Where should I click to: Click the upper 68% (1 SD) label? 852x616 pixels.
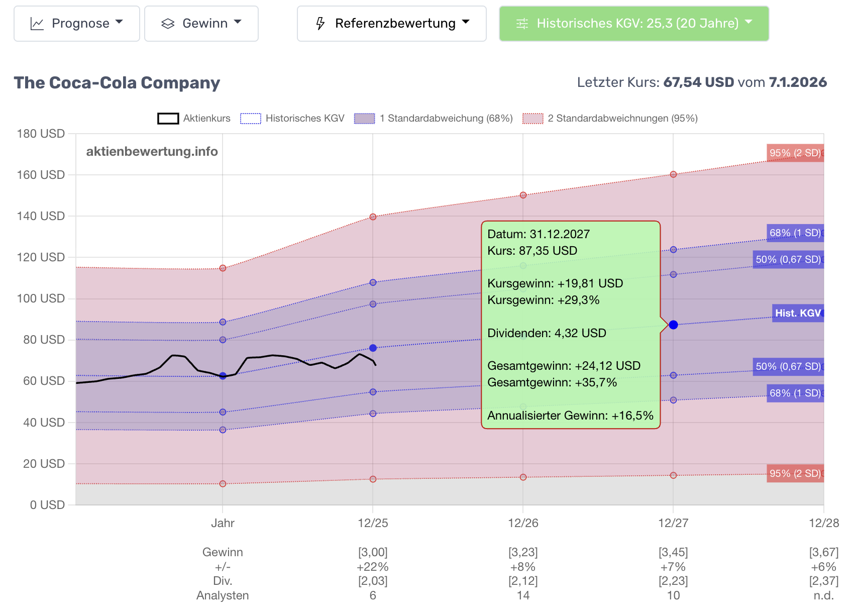pyautogui.click(x=795, y=233)
